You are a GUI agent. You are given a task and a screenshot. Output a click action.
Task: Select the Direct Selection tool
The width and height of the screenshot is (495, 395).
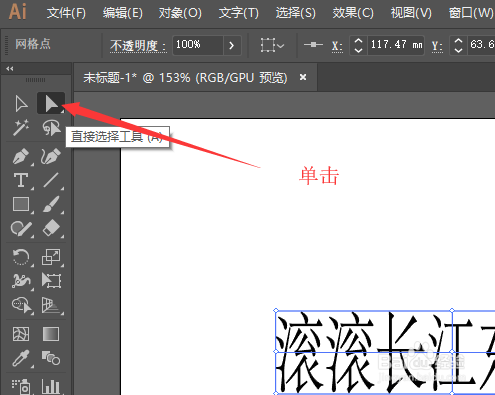[x=51, y=103]
